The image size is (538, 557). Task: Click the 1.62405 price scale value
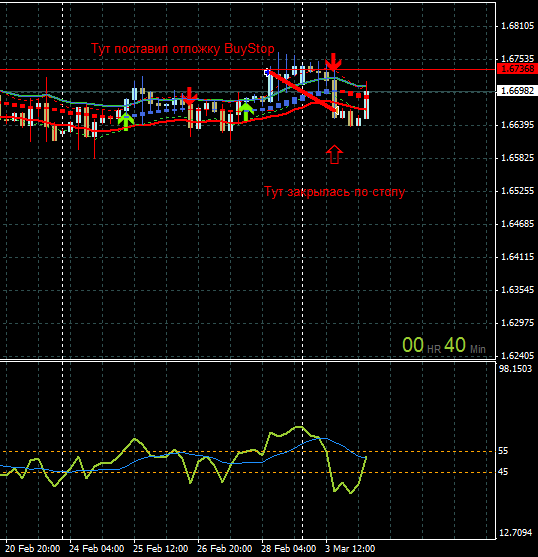[517, 356]
